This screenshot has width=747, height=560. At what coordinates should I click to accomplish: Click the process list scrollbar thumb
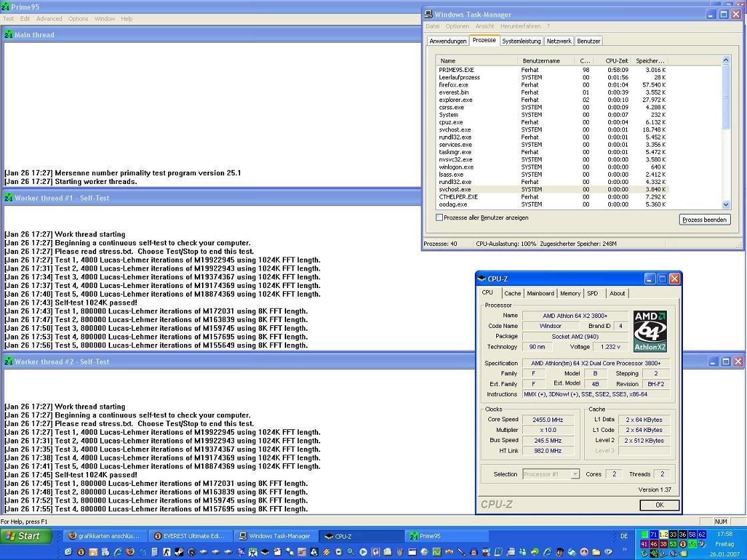tap(726, 97)
